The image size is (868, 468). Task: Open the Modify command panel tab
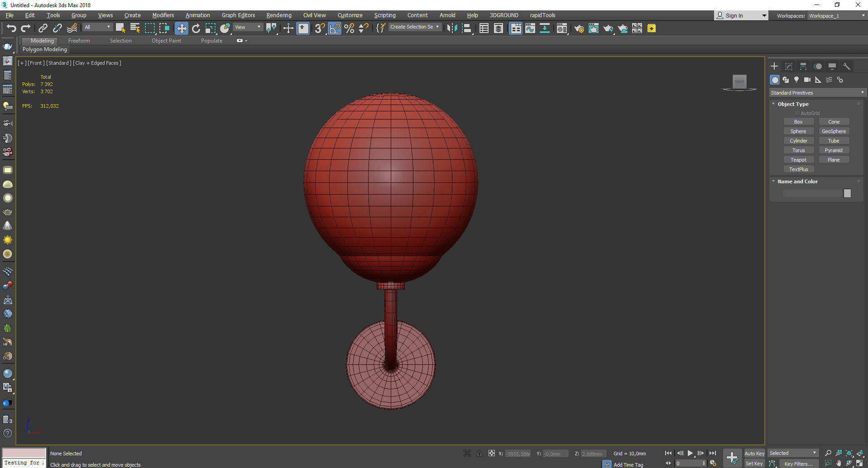[x=788, y=67]
